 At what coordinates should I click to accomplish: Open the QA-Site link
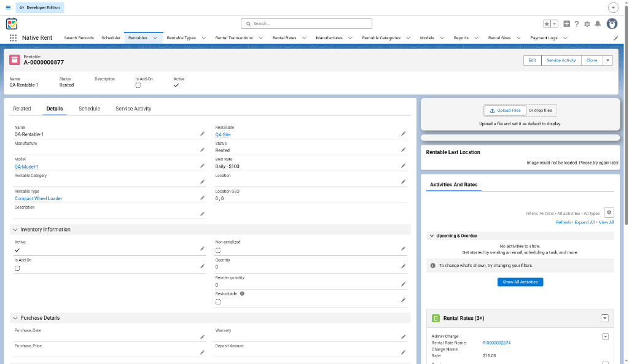point(223,134)
